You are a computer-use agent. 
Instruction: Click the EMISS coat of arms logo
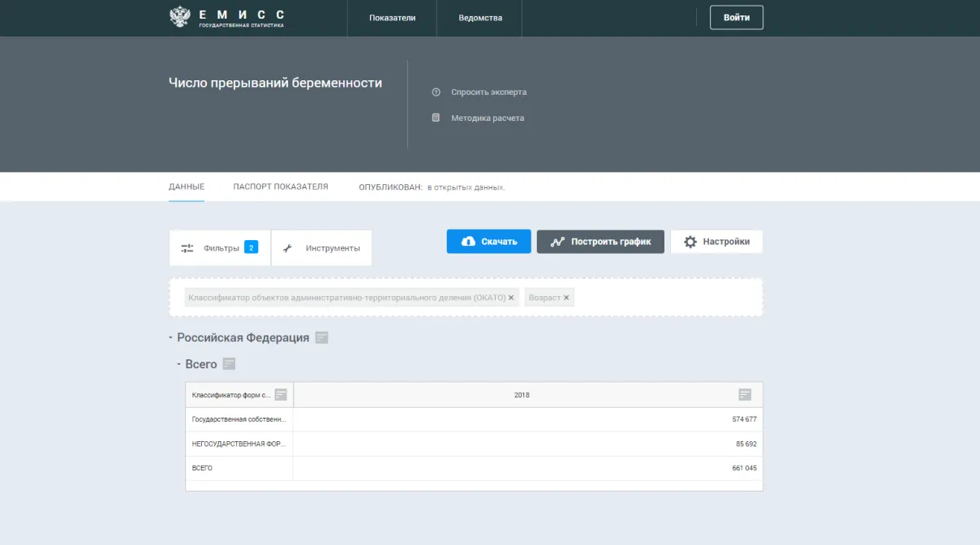pos(179,17)
